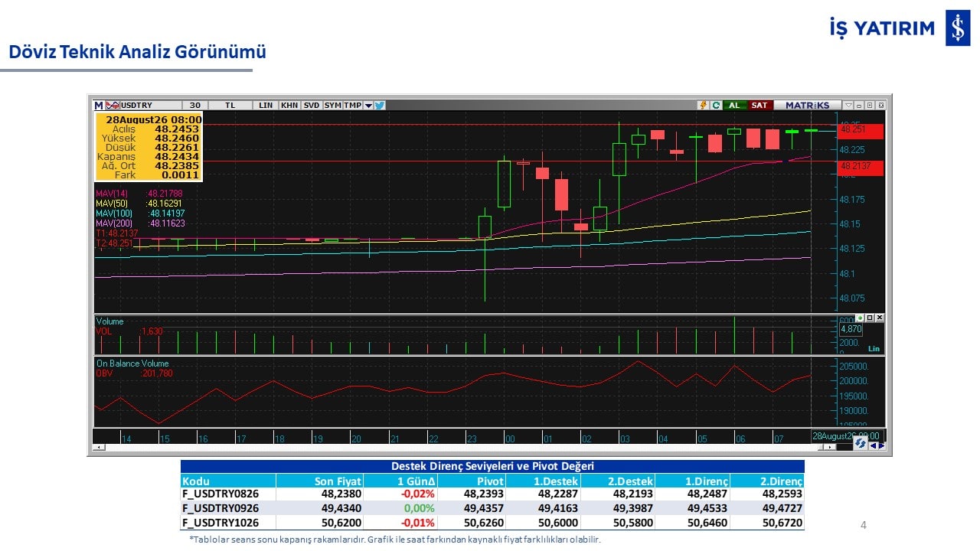Screen dimensions: 980x551
Task: Toggle the LIN scale button
Action: point(266,106)
